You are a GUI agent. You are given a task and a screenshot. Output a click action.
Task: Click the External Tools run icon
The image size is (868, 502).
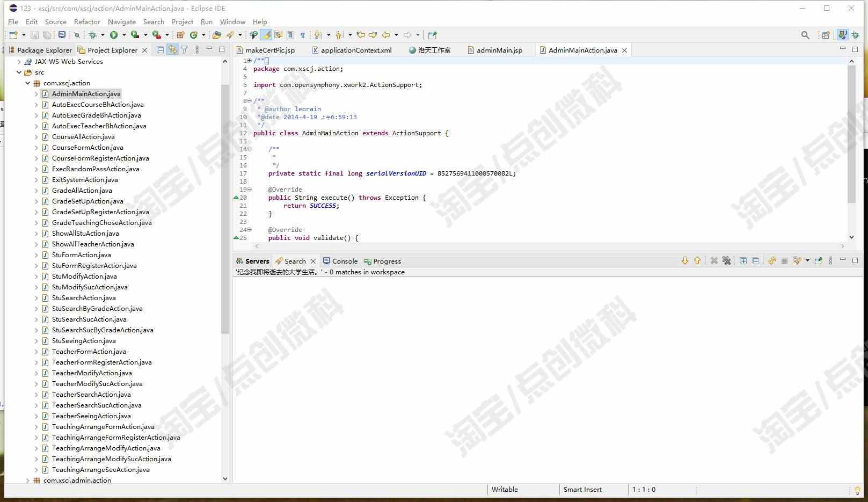156,35
